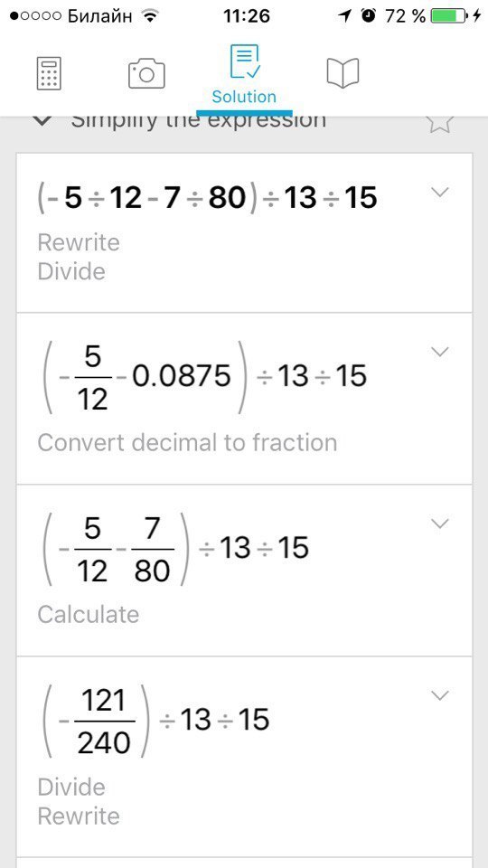Select the Solution tab icon
The width and height of the screenshot is (488, 868).
244,61
